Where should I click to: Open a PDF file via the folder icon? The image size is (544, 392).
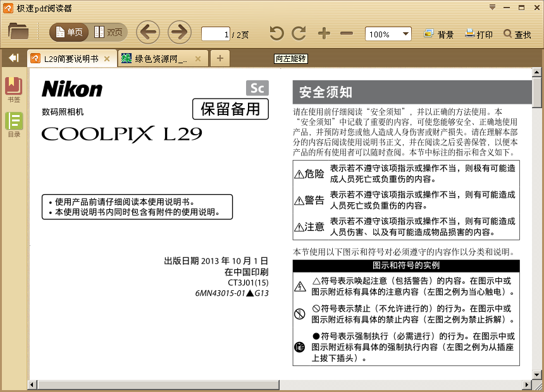click(18, 32)
